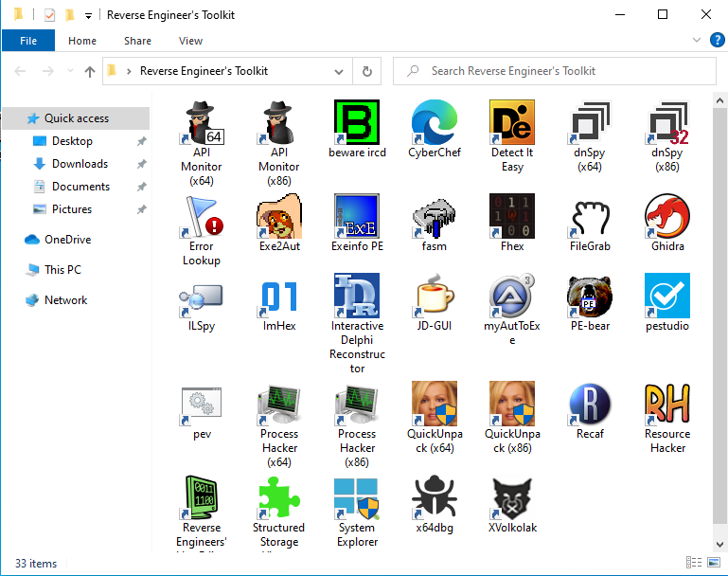The width and height of the screenshot is (728, 576).
Task: Select Quick access in navigation pane
Action: 76,118
